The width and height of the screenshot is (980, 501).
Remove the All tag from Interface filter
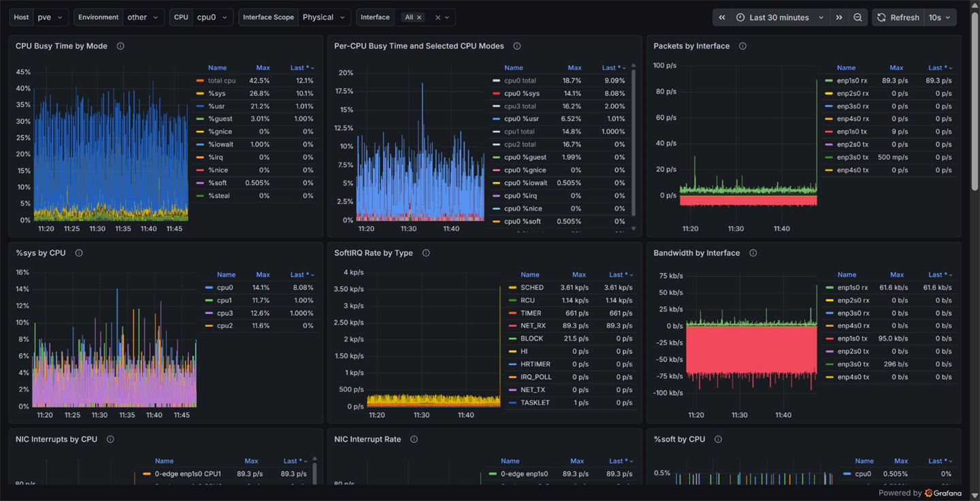[x=419, y=18]
